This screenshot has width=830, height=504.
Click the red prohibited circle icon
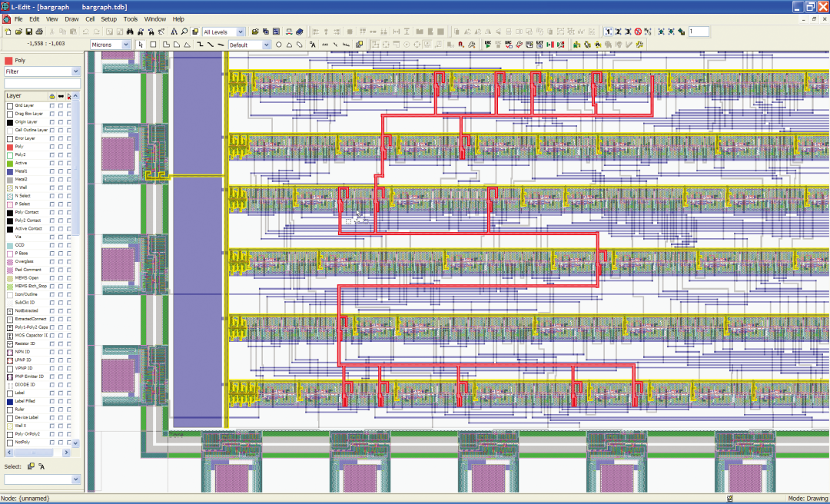coord(639,31)
